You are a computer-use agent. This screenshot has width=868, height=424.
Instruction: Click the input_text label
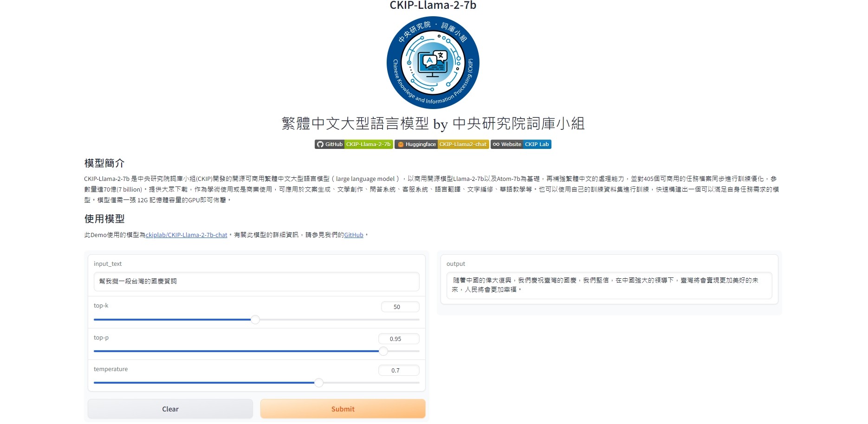coord(108,264)
